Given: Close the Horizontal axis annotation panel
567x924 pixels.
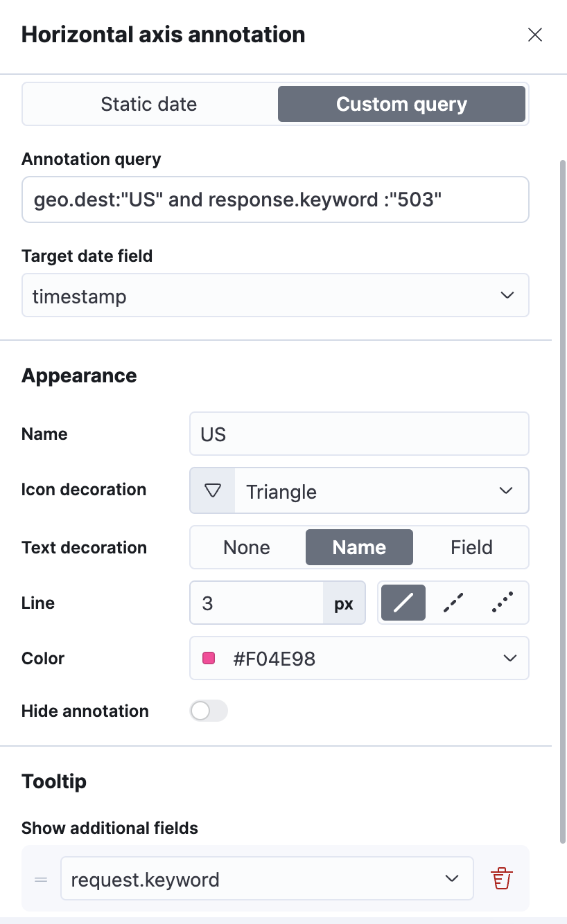Looking at the screenshot, I should pos(534,35).
